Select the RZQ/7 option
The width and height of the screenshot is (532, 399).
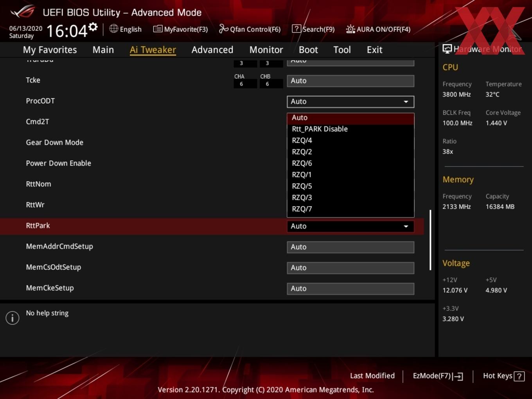click(x=350, y=209)
